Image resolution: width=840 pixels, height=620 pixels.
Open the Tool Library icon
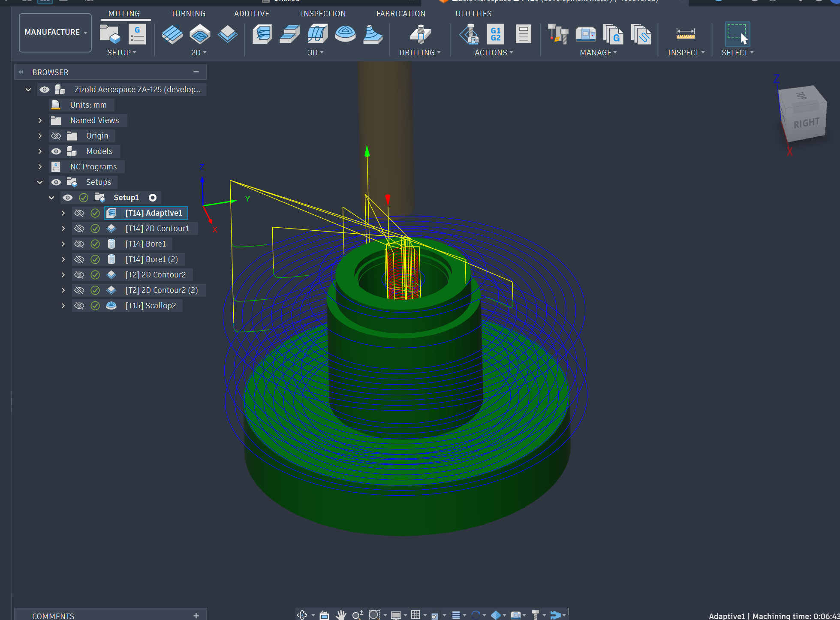tap(558, 34)
